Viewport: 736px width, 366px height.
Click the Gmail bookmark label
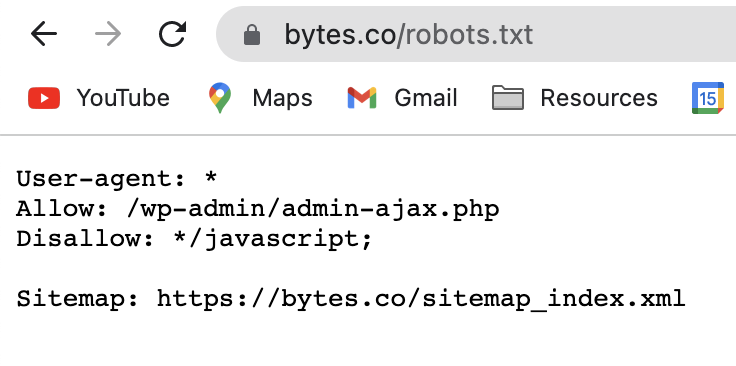pos(426,98)
